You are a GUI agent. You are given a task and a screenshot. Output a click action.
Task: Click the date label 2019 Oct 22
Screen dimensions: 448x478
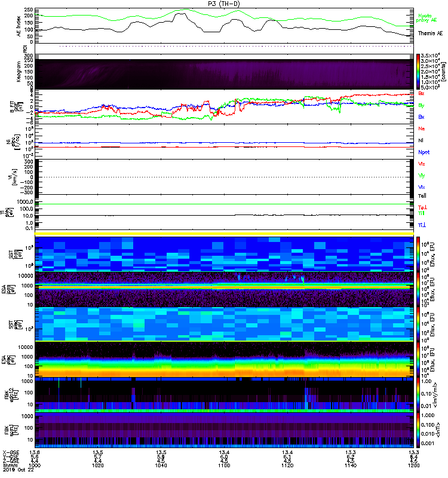19,470
